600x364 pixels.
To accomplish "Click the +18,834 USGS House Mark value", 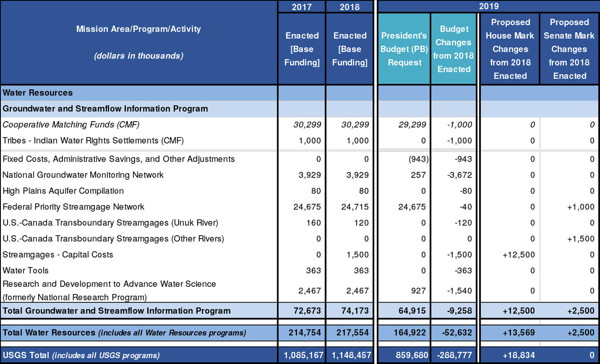I will tap(519, 355).
